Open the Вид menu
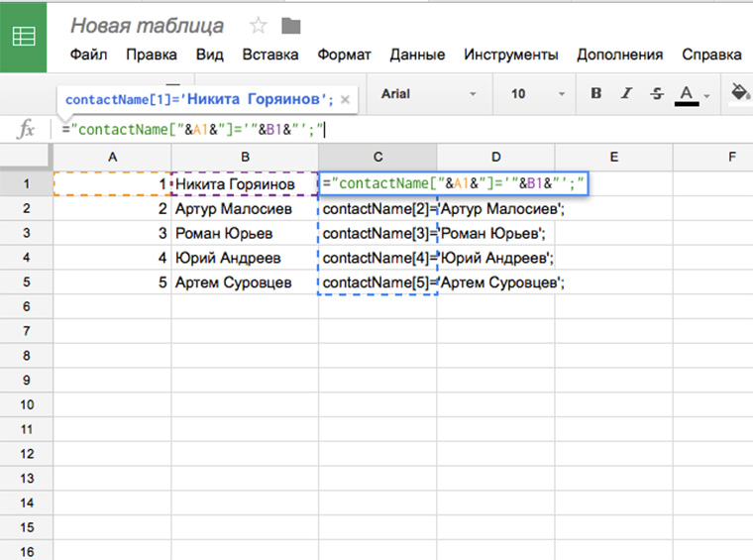Image resolution: width=753 pixels, height=560 pixels. point(209,55)
